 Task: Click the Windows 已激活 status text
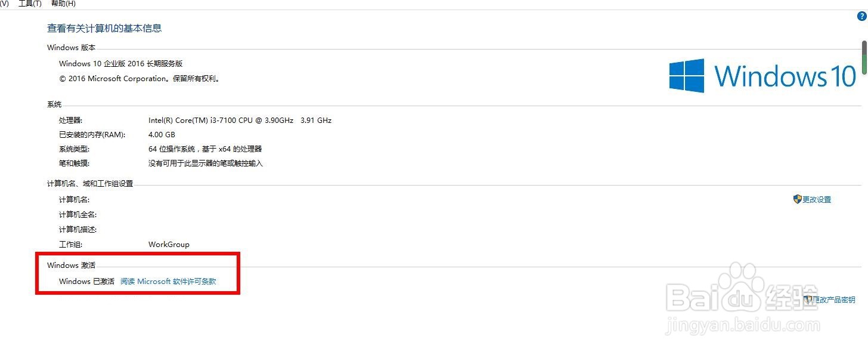[86, 282]
